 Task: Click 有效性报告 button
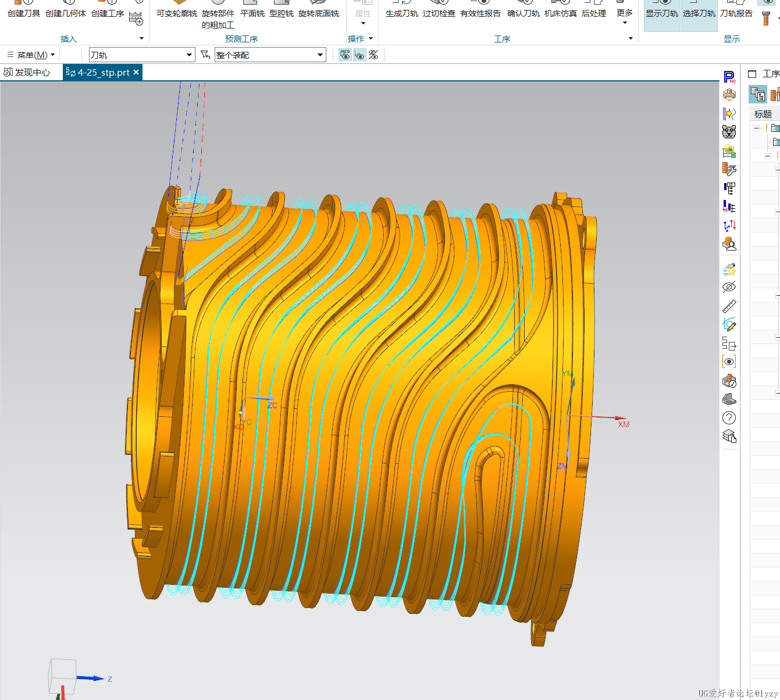[x=480, y=9]
